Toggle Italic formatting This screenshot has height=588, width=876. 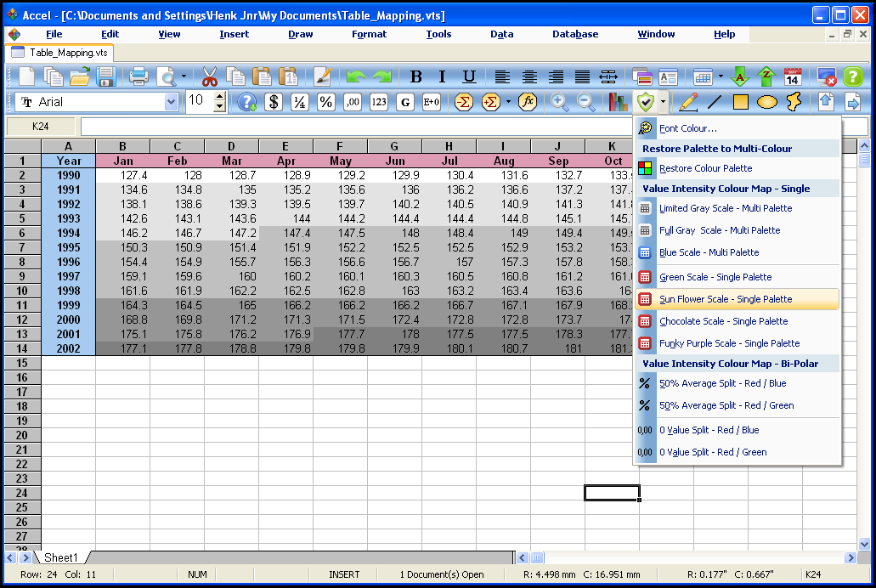click(x=443, y=77)
